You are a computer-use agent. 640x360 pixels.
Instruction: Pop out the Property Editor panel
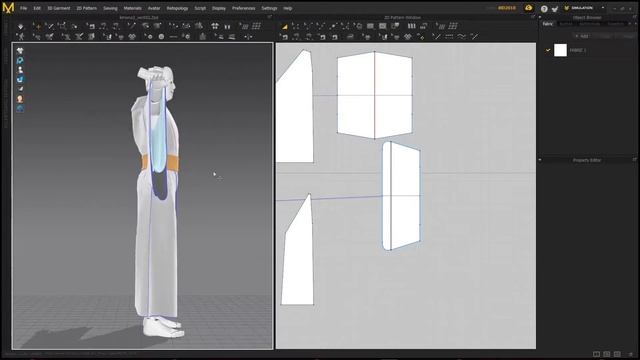(x=635, y=160)
